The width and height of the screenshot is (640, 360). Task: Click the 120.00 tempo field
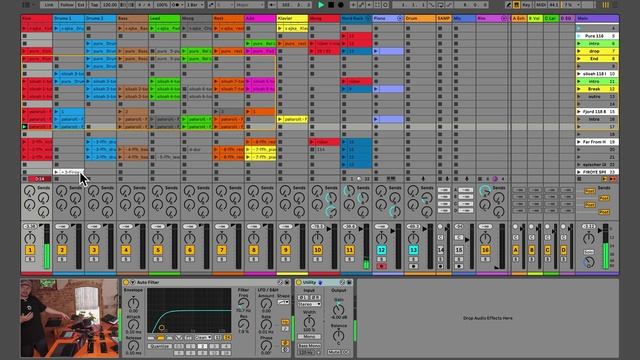click(x=109, y=5)
